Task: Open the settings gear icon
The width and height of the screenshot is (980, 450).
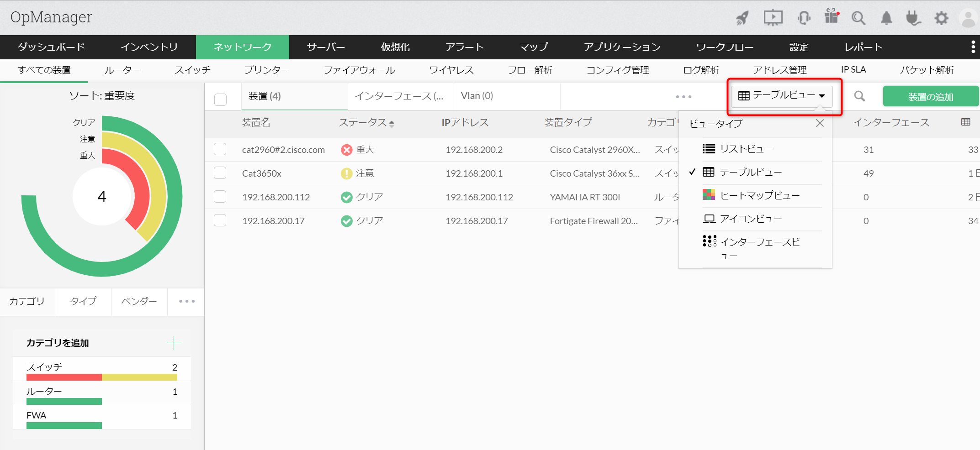Action: pyautogui.click(x=941, y=17)
